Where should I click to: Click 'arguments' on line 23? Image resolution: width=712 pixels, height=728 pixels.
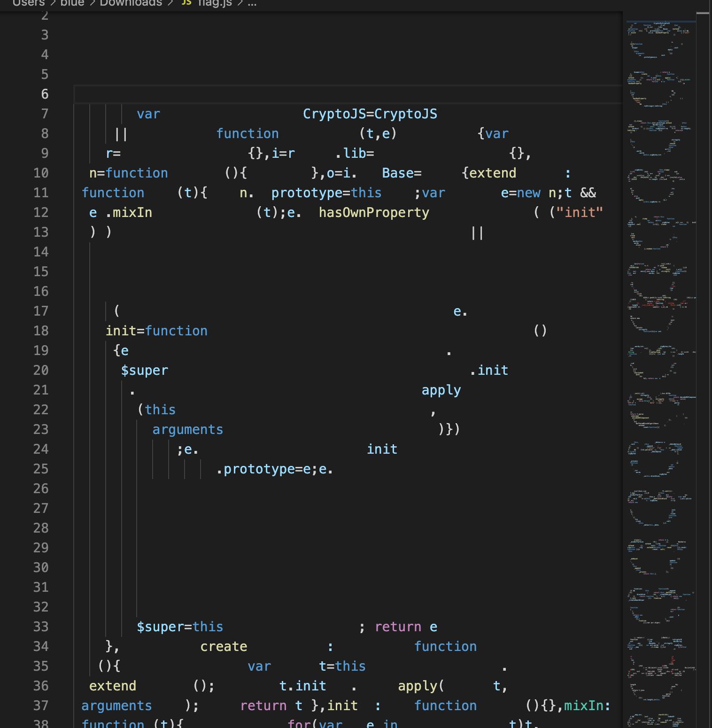click(188, 430)
